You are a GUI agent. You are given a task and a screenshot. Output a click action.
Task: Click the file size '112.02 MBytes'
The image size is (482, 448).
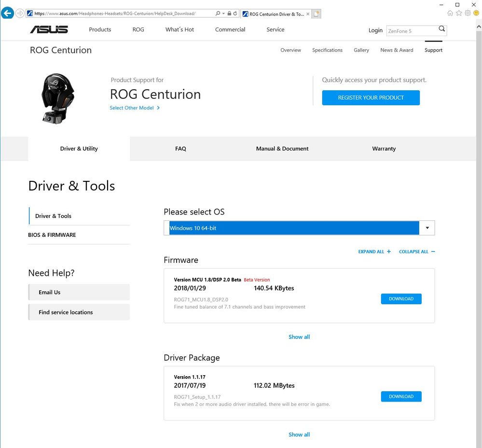pos(274,386)
